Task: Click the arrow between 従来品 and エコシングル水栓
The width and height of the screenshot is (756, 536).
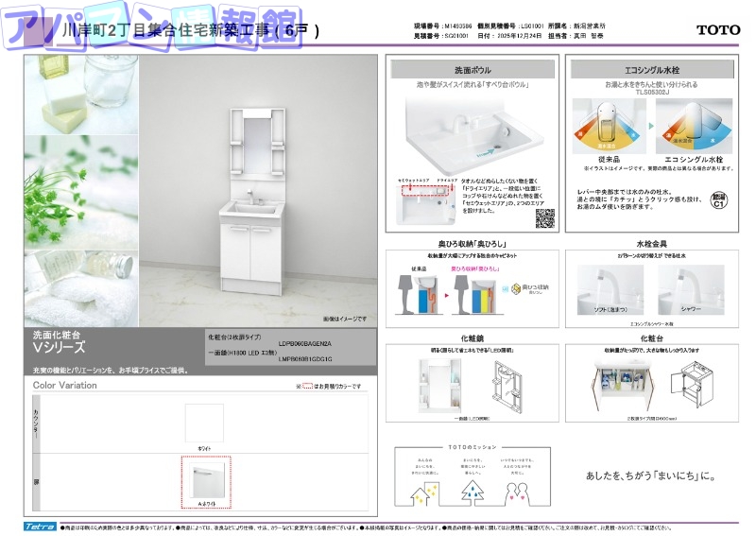Action: click(x=651, y=126)
